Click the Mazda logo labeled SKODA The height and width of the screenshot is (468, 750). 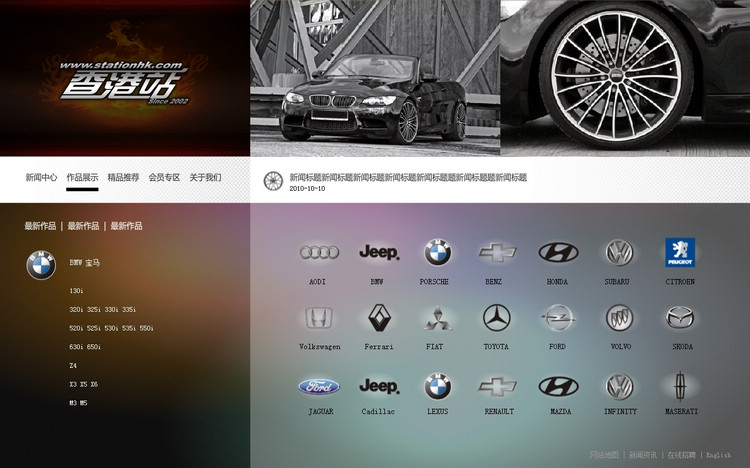click(680, 318)
